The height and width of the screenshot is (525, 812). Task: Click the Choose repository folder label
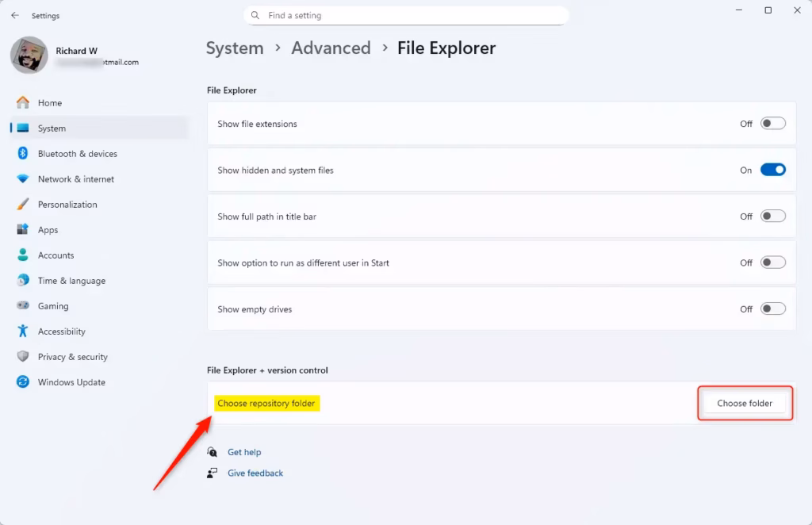(x=266, y=403)
